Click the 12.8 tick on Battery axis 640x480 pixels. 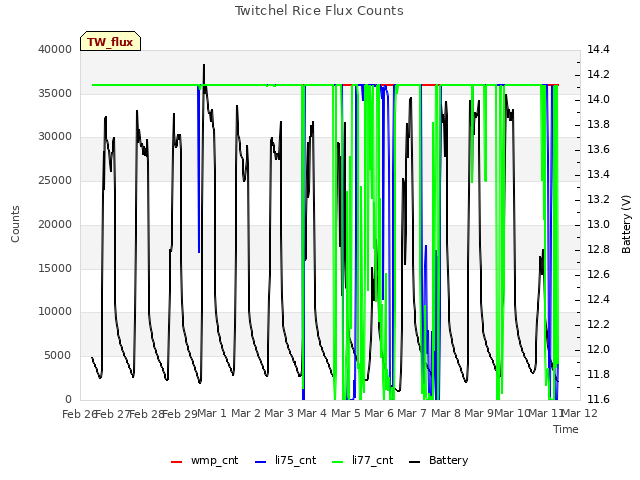click(598, 250)
